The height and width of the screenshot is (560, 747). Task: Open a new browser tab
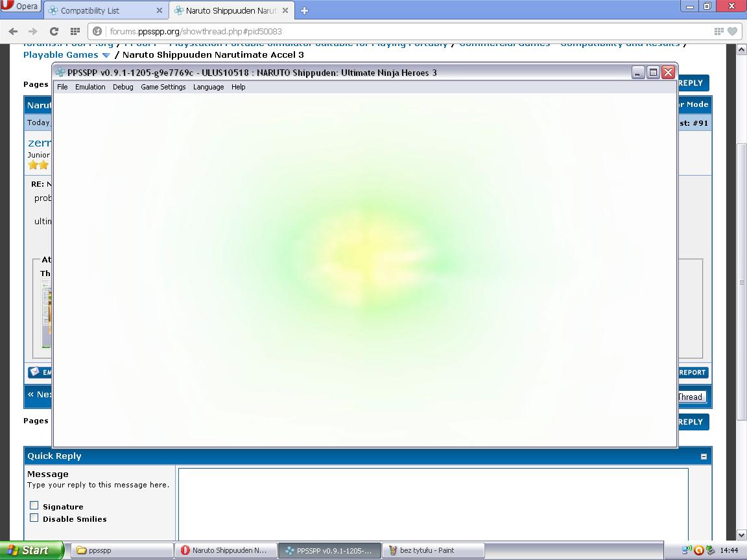pyautogui.click(x=304, y=10)
